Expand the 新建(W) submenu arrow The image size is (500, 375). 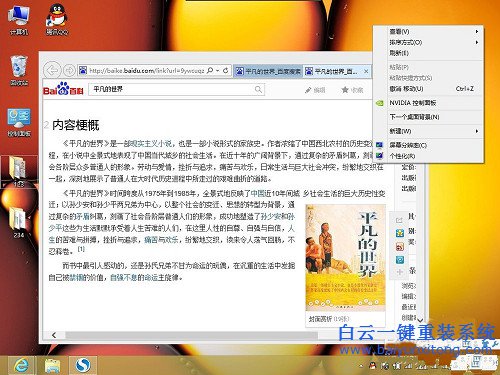click(x=477, y=131)
